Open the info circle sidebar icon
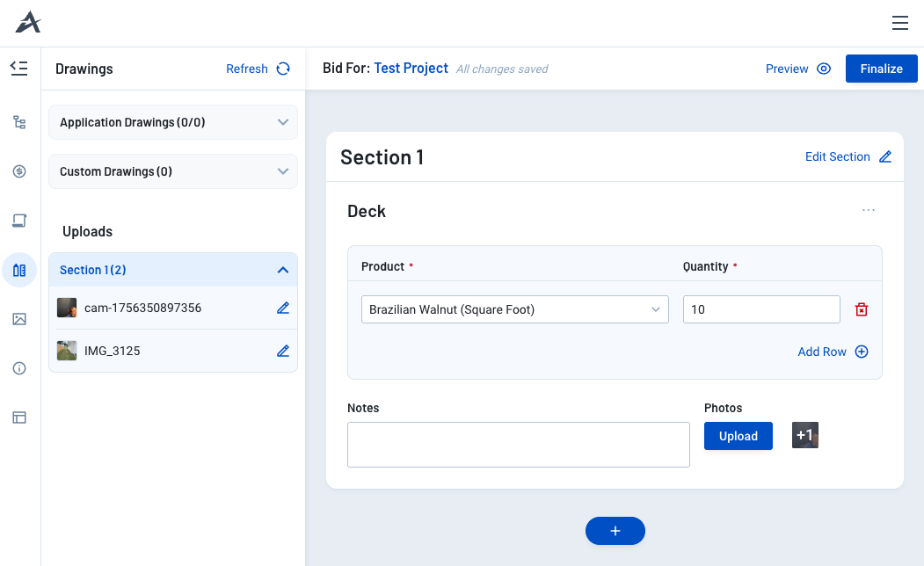 pos(19,369)
